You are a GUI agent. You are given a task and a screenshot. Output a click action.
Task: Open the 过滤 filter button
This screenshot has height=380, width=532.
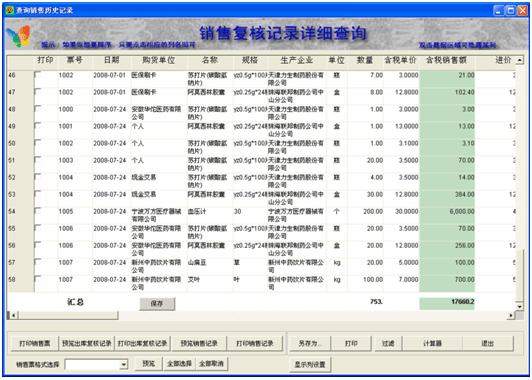tap(388, 343)
